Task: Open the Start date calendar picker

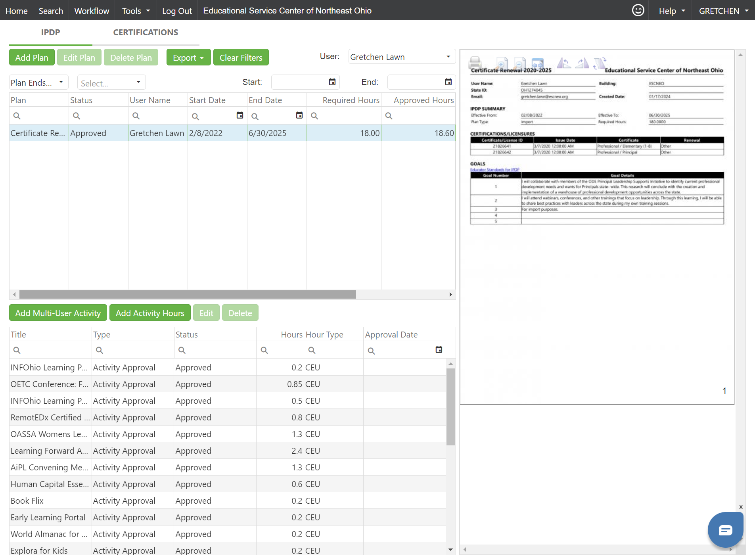Action: [332, 82]
